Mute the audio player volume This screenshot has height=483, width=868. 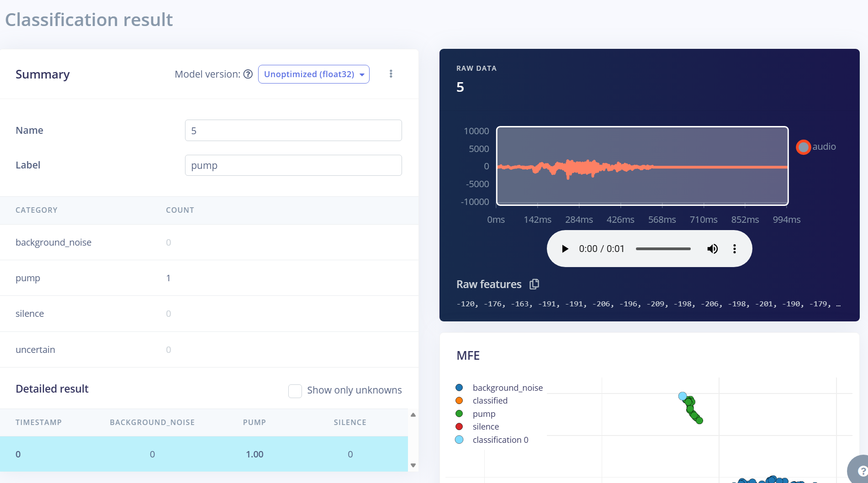[712, 249]
